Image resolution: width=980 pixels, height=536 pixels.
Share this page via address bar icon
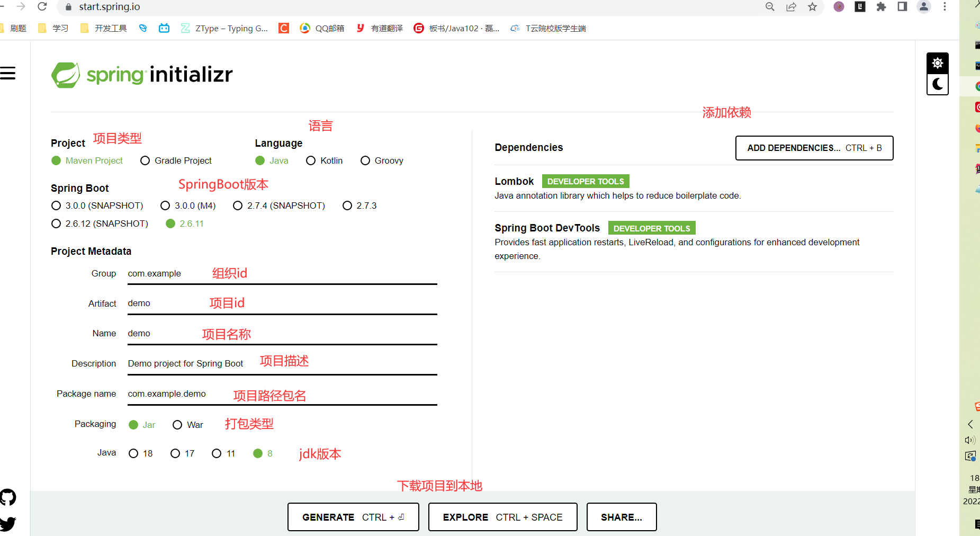click(x=791, y=7)
